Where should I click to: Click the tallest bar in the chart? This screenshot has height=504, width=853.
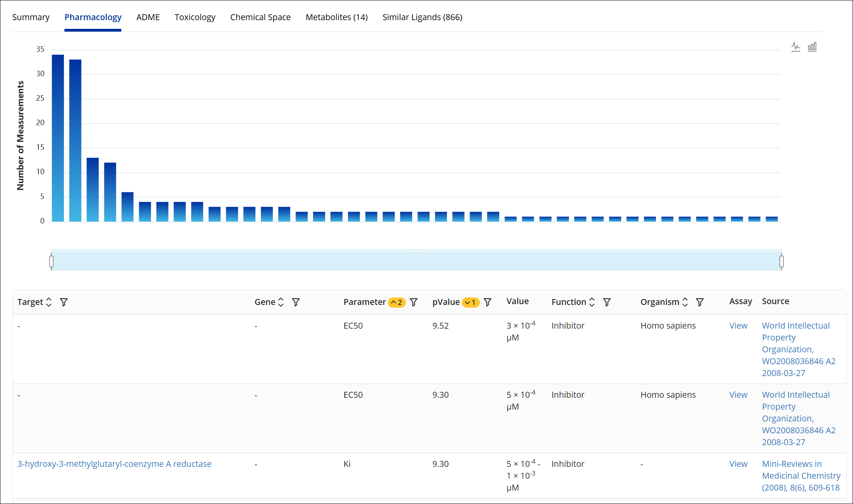point(58,138)
